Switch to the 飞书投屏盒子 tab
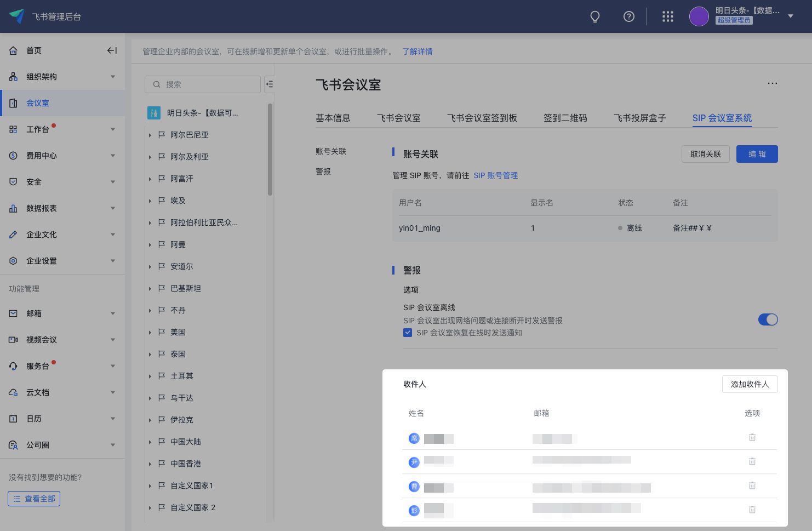 tap(640, 118)
